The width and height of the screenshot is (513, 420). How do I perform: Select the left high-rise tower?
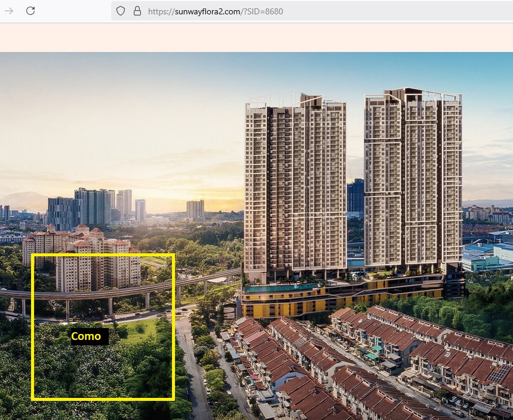coord(296,185)
